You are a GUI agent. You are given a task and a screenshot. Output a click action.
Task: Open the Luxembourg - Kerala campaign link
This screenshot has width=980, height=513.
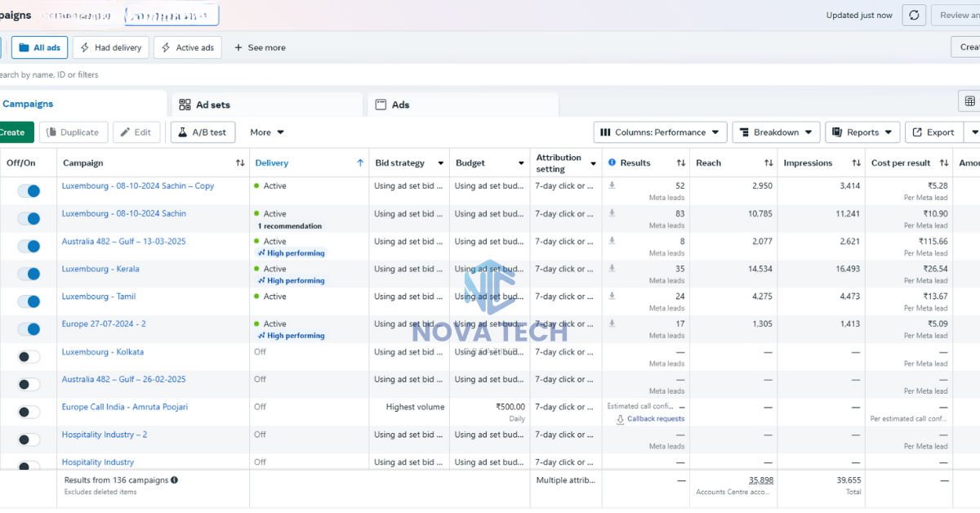coord(100,269)
